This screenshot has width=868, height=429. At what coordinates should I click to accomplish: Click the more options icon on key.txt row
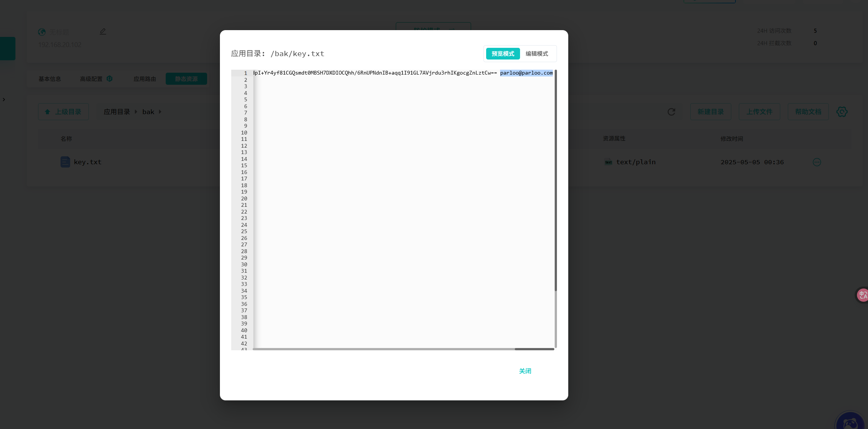tap(817, 162)
